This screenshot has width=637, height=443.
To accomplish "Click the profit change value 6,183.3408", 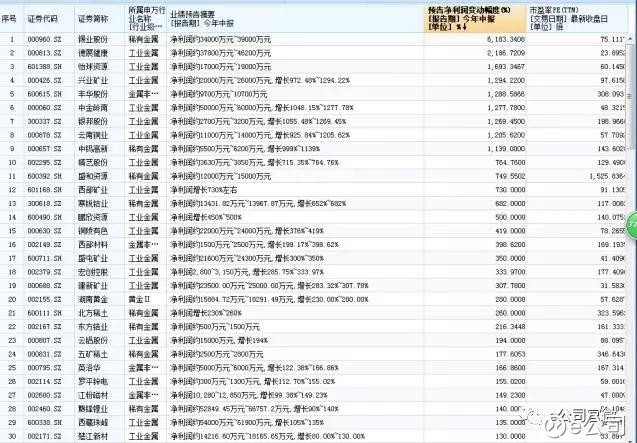I will (x=506, y=39).
